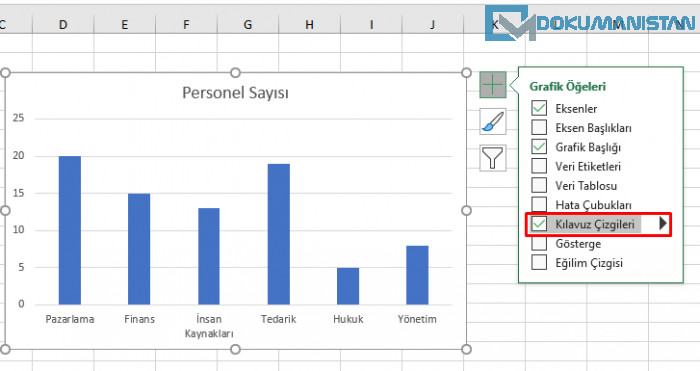Screen dimensions: 700x371
Task: Enable the Veri Etiketleri checkbox
Action: pyautogui.click(x=539, y=166)
